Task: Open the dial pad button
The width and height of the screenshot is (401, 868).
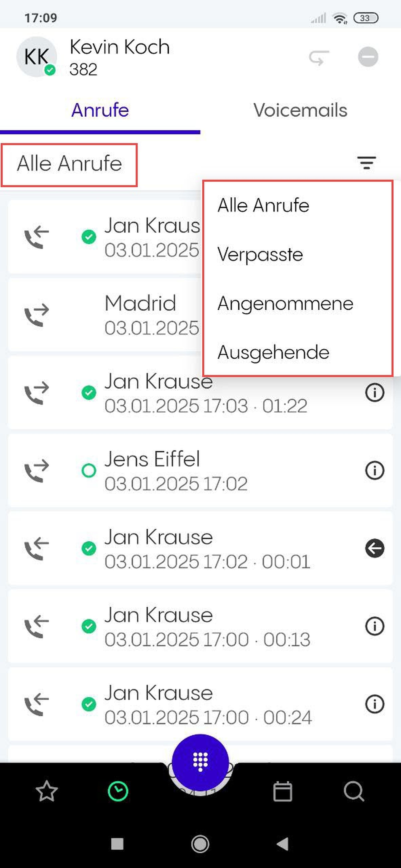Action: [200, 762]
